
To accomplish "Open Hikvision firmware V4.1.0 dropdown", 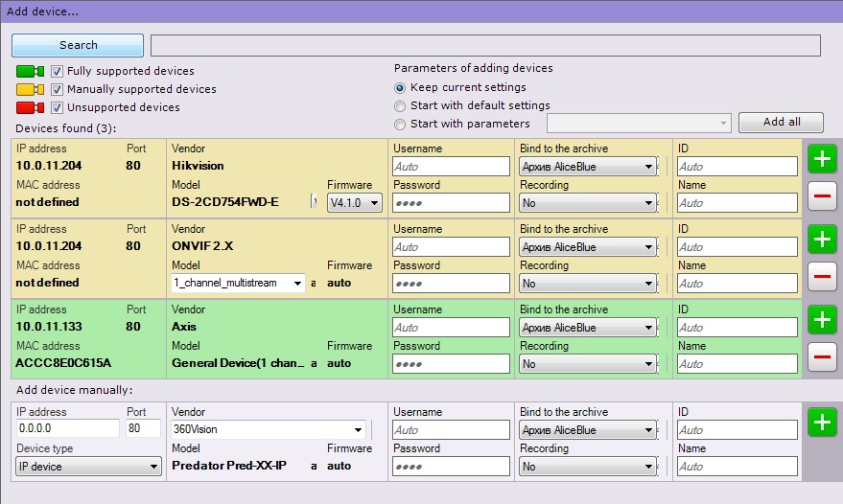I will point(354,202).
